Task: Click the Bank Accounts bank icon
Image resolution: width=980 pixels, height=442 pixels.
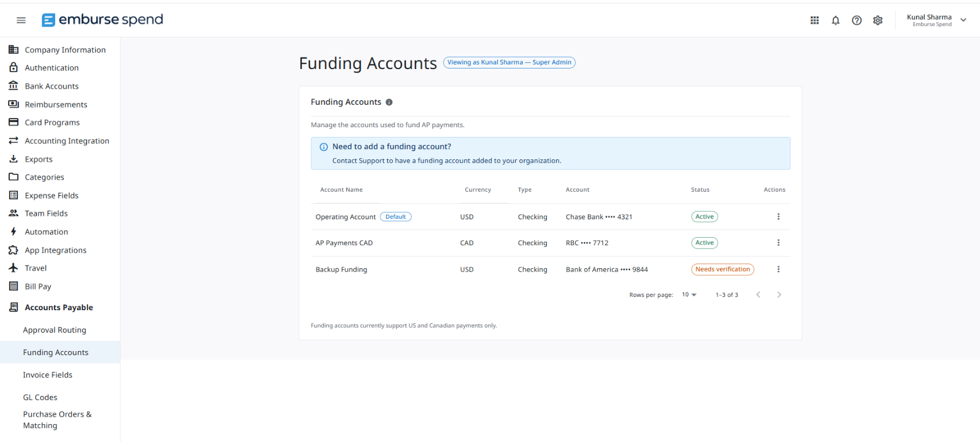Action: [13, 86]
